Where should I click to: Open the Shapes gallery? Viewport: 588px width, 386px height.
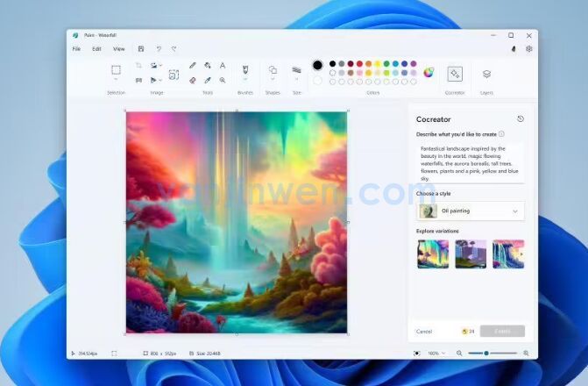point(273,70)
